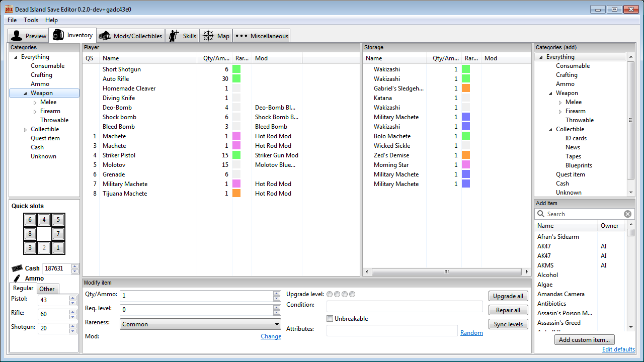Click the Condition input field
Image resolution: width=644 pixels, height=362 pixels.
pos(405,306)
